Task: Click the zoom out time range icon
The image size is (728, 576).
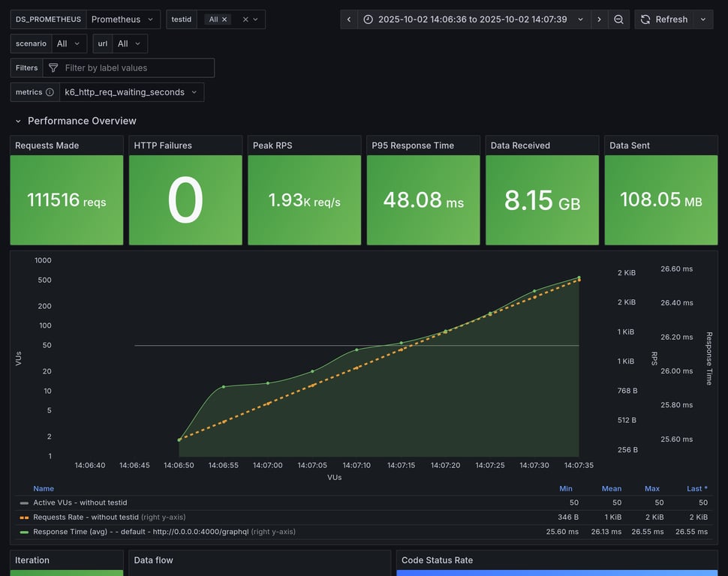Action: (618, 19)
